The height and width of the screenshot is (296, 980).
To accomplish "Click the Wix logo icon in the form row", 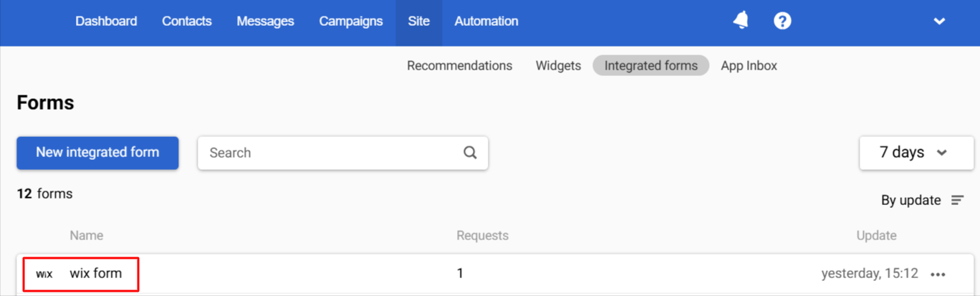I will click(x=44, y=274).
